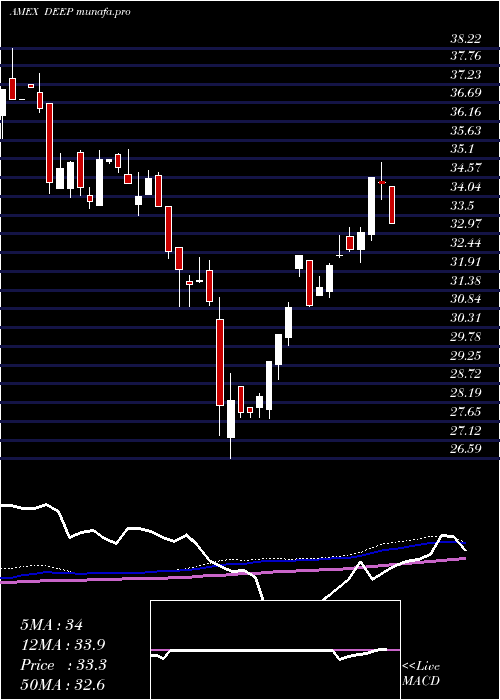
Task: Click the 31.38 price level label
Action: (466, 281)
